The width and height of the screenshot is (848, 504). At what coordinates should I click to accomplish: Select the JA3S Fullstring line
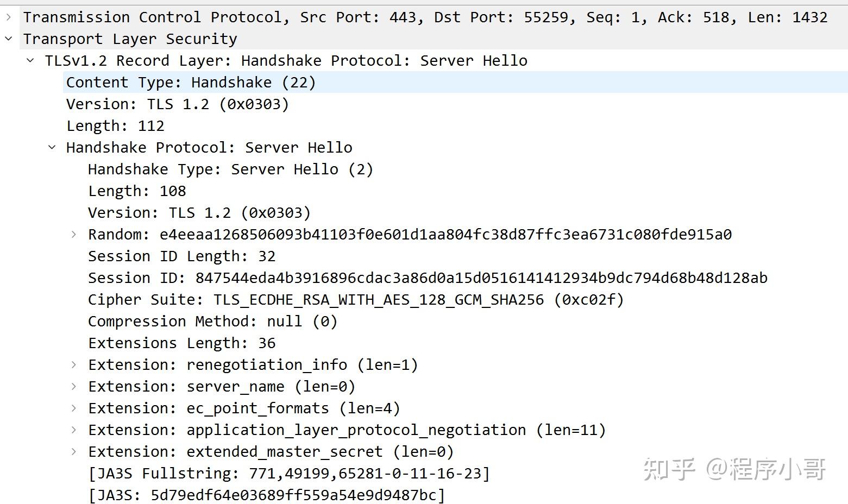click(x=289, y=474)
